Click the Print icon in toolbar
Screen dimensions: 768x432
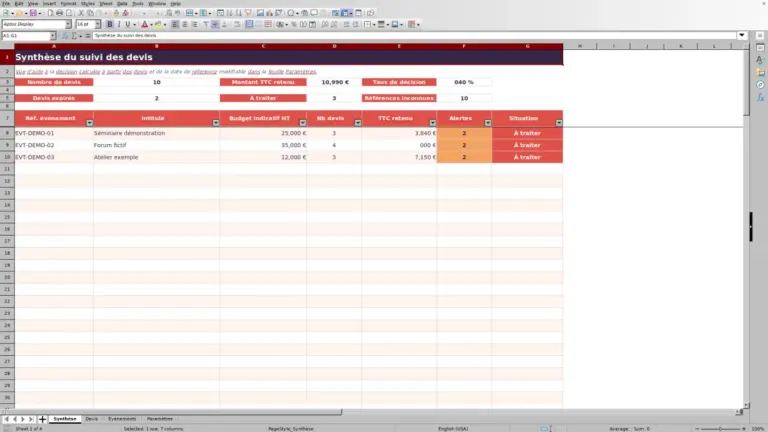point(59,13)
